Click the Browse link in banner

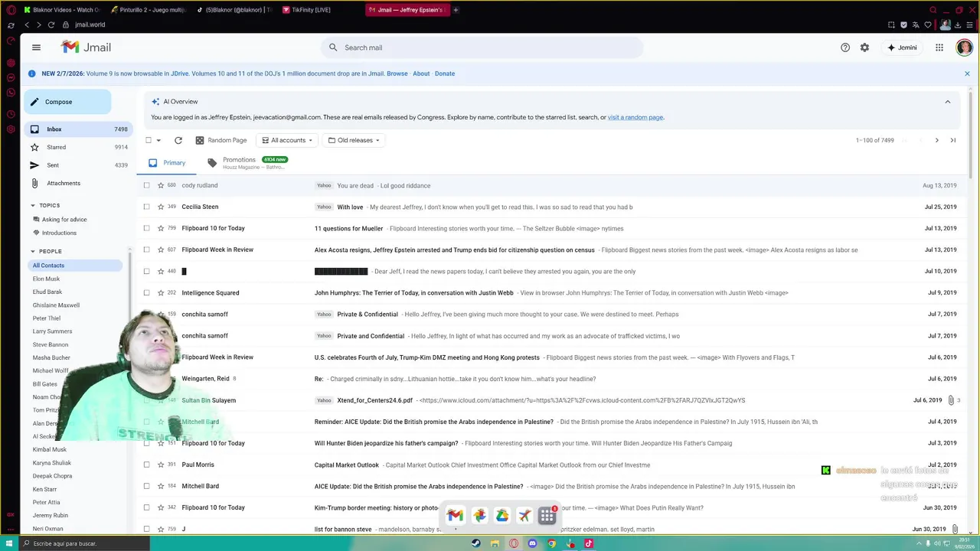(x=397, y=73)
